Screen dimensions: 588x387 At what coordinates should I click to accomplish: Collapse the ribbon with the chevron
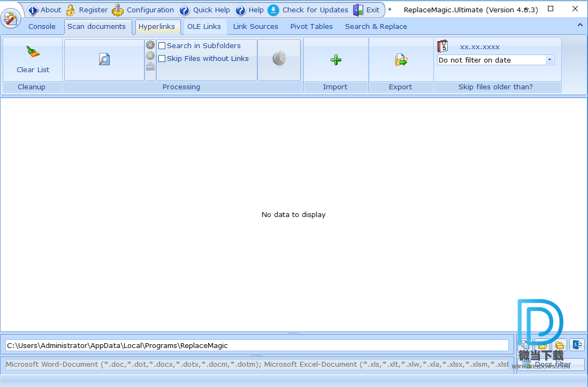pos(580,25)
